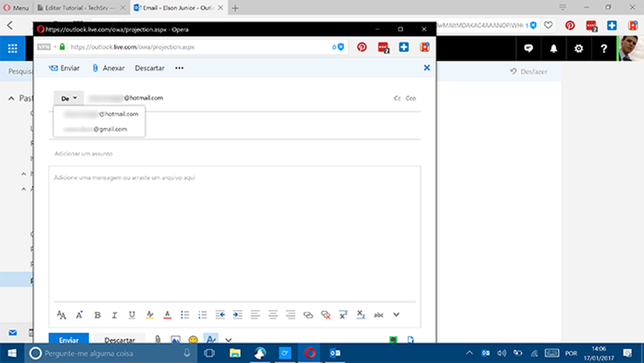This screenshot has width=644, height=363.
Task: Open the more actions ellipsis menu
Action: pyautogui.click(x=179, y=68)
